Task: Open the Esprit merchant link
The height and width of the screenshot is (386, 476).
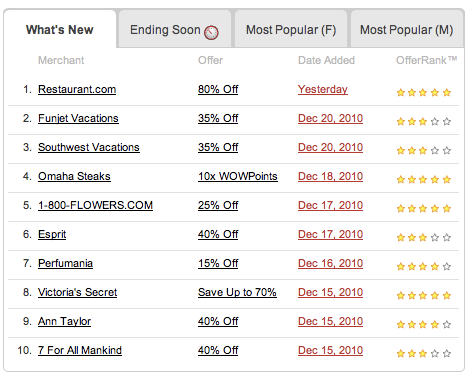Action: 52,234
